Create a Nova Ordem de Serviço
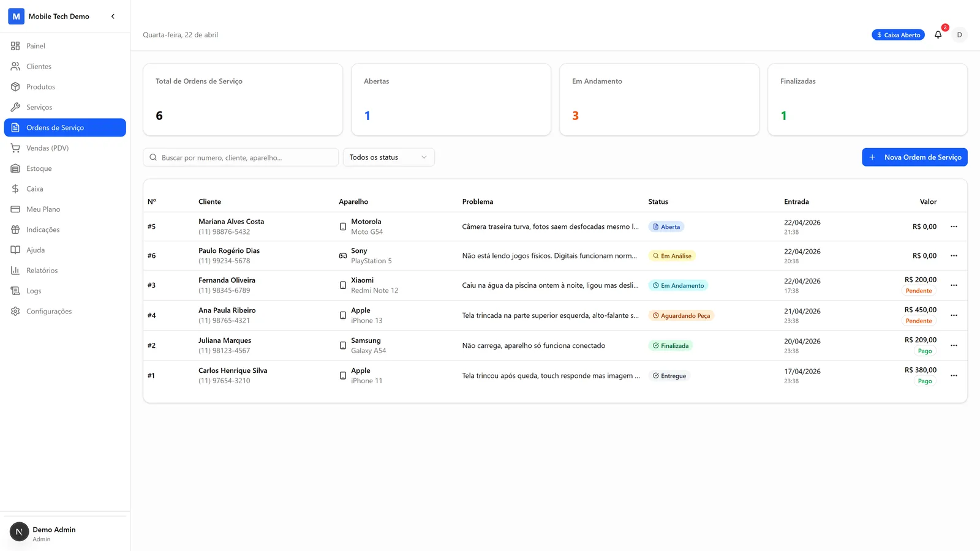Screen dimensions: 980x551 pos(914,157)
